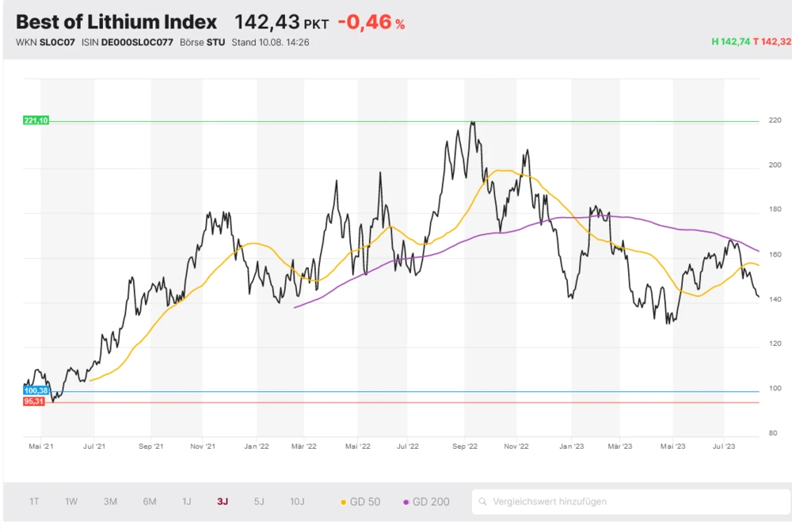
Task: Click the search magnifier icon in comparison field
Action: [x=482, y=502]
